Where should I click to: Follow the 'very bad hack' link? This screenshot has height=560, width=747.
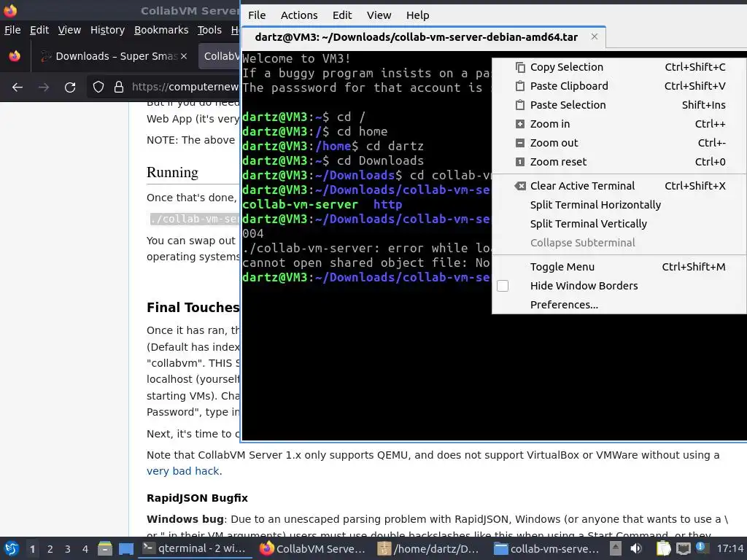[183, 471]
